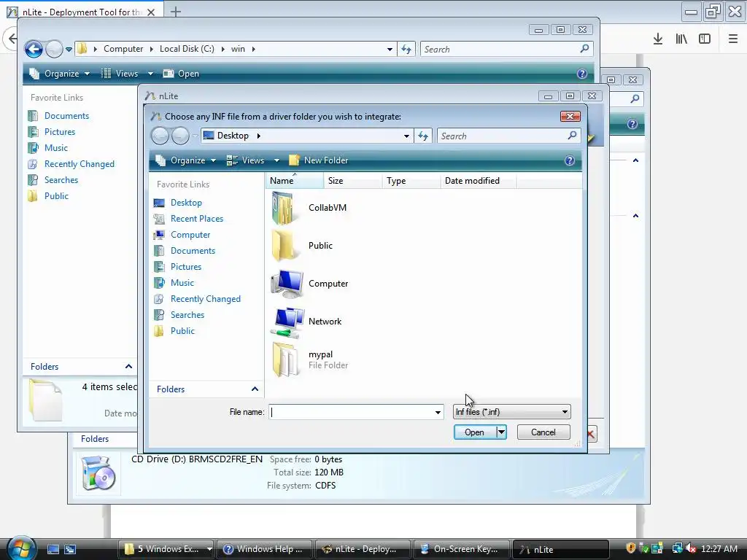Image resolution: width=747 pixels, height=560 pixels.
Task: Click Local Disk (C:) breadcrumb in Explorer
Action: coord(187,49)
